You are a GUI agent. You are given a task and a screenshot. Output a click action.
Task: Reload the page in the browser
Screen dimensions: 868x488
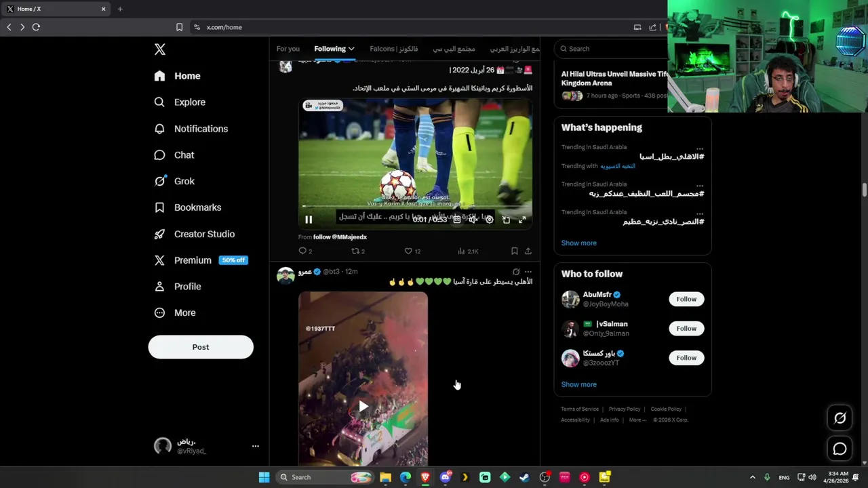point(36,27)
